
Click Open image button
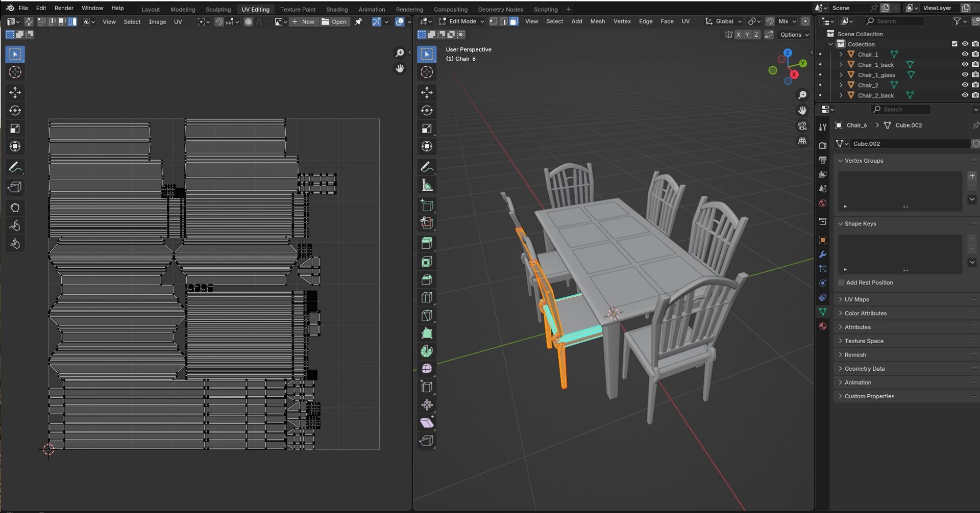tap(334, 22)
